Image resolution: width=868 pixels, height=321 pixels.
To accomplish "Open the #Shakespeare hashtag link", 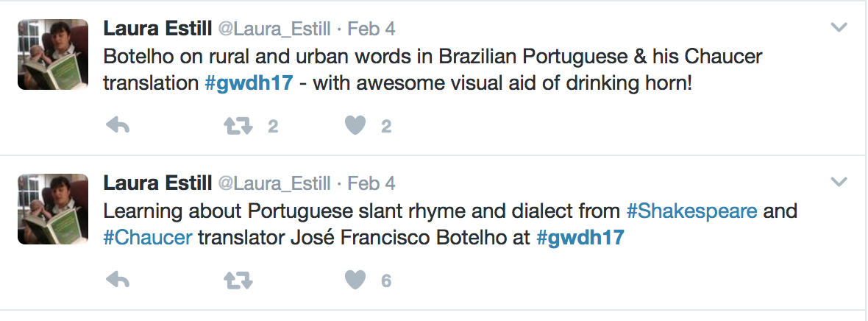I will [x=691, y=211].
